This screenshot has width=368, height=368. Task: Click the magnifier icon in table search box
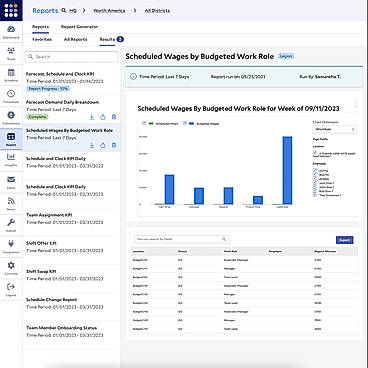(224, 239)
